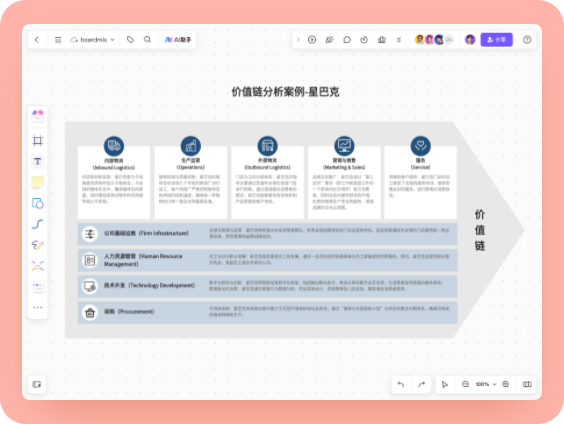This screenshot has width=564, height=424.
Task: Select the pointer cursor mode
Action: (x=445, y=384)
